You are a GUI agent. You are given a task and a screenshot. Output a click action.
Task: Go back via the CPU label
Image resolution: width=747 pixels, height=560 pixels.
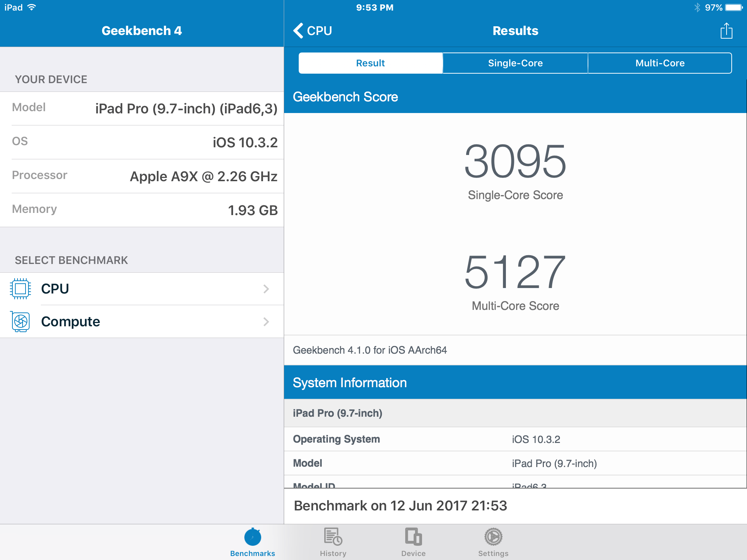[320, 31]
